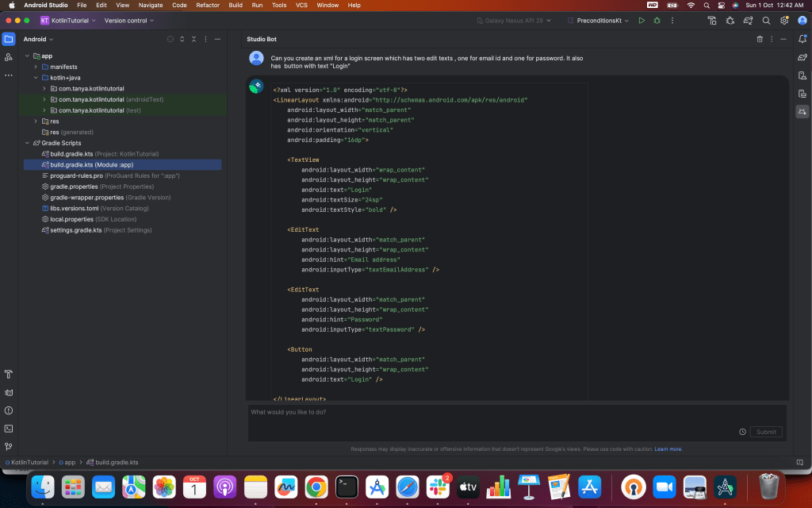Collapse the kotlin+java folder

(36, 78)
